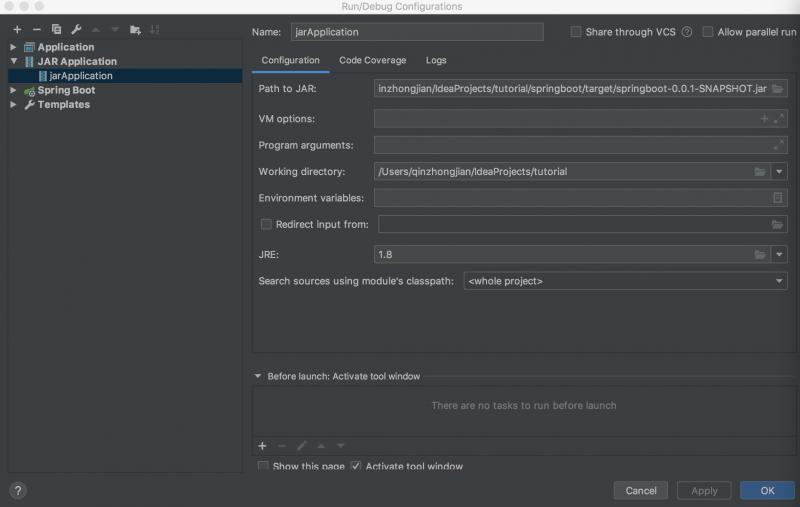The width and height of the screenshot is (800, 507).
Task: Click the Apply button
Action: [x=704, y=491]
